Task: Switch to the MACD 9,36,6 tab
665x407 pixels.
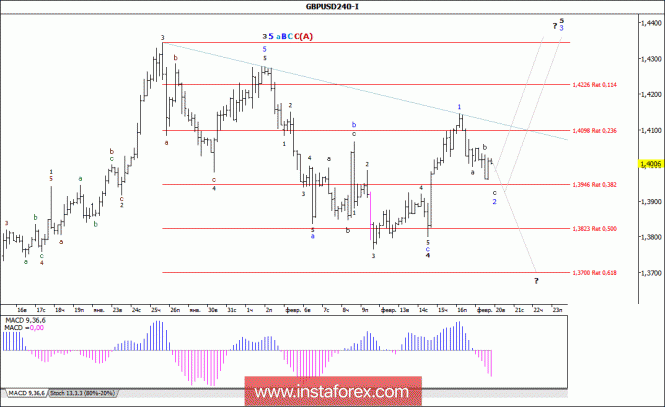Action: click(x=26, y=393)
